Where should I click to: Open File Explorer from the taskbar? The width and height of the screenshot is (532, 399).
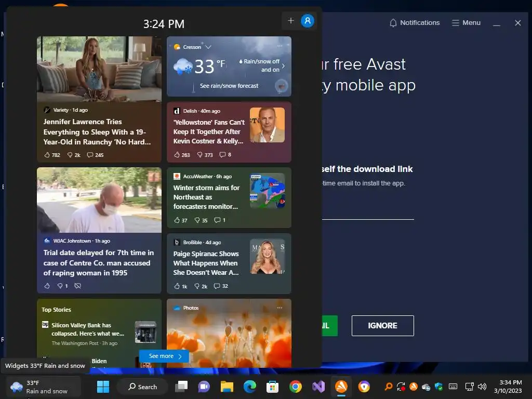pos(227,387)
